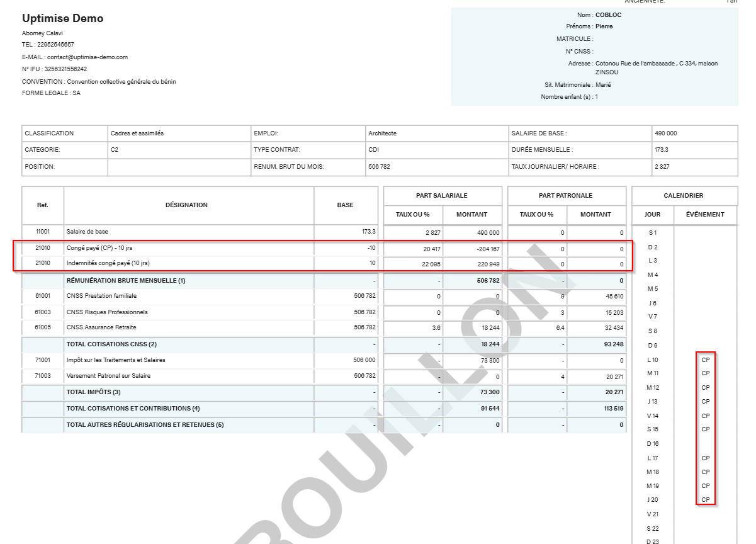Click the 73 300 amount in the Impôt row
Image resolution: width=756 pixels, height=544 pixels.
(x=490, y=360)
